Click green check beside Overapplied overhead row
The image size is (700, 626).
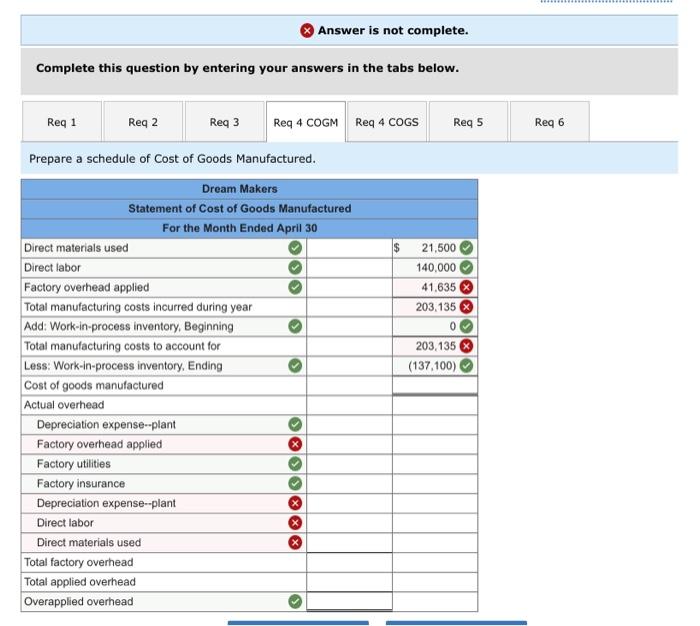295,601
